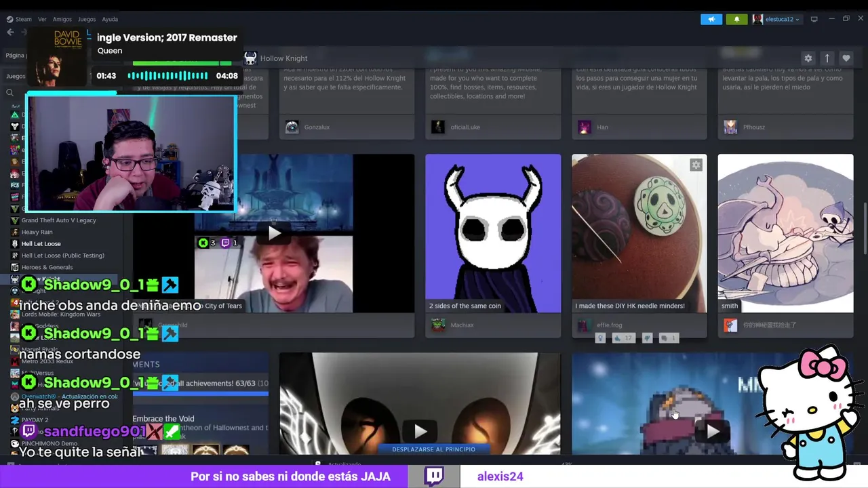868x488 pixels.
Task: Select Lords Mobile: Kingdom Wars in library
Action: click(60, 314)
